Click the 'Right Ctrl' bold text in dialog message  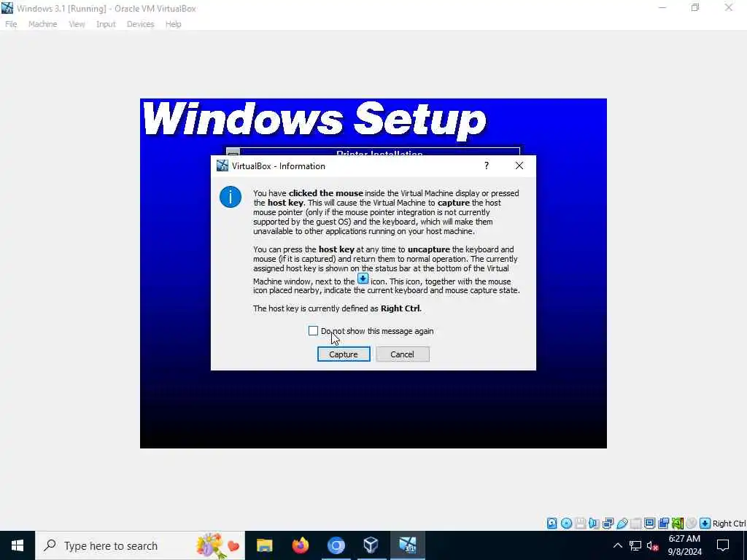(400, 308)
